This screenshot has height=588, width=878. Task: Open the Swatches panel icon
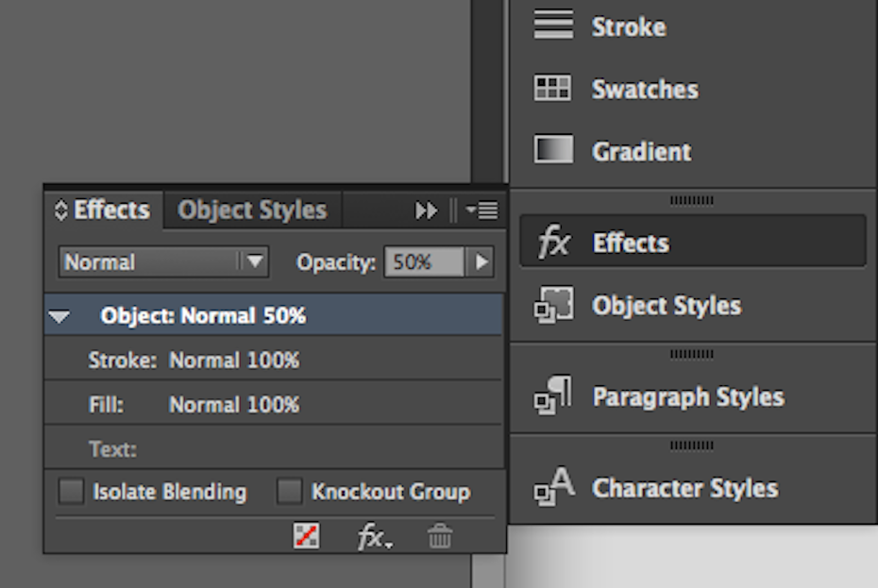pos(553,89)
